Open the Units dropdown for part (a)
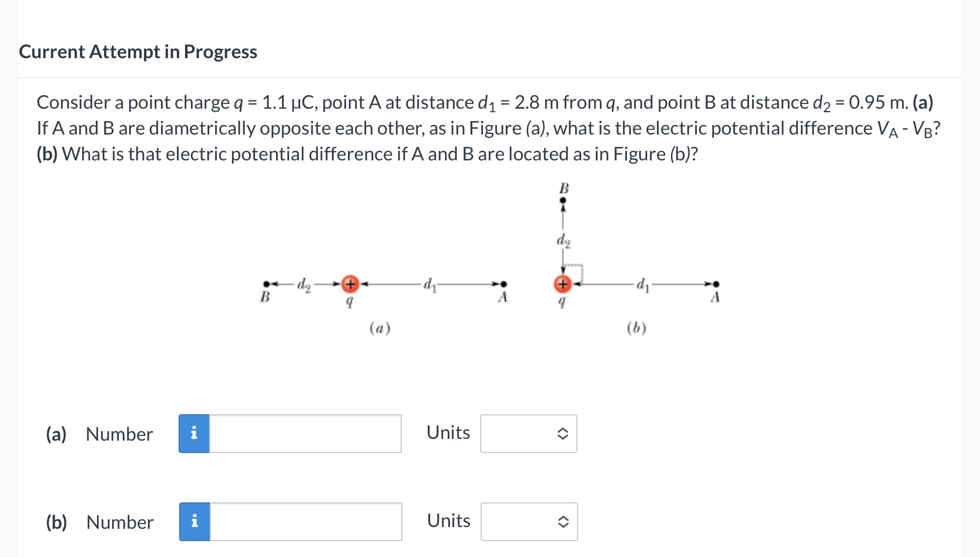Screen dimensions: 980x557 [528, 433]
